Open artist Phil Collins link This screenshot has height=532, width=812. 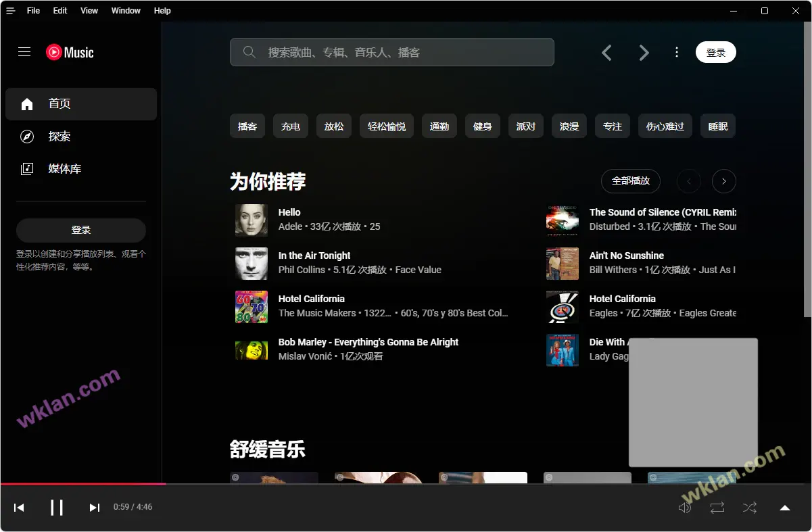(x=302, y=270)
